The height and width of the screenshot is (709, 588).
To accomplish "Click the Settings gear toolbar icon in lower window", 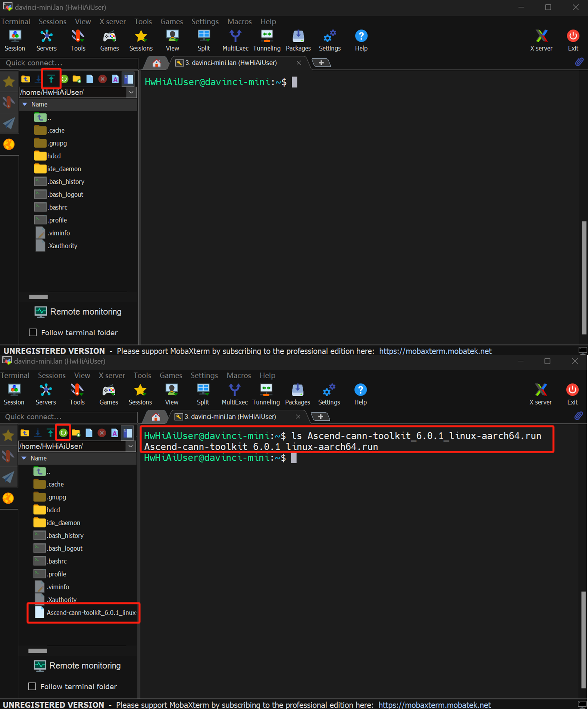I will pyautogui.click(x=329, y=394).
